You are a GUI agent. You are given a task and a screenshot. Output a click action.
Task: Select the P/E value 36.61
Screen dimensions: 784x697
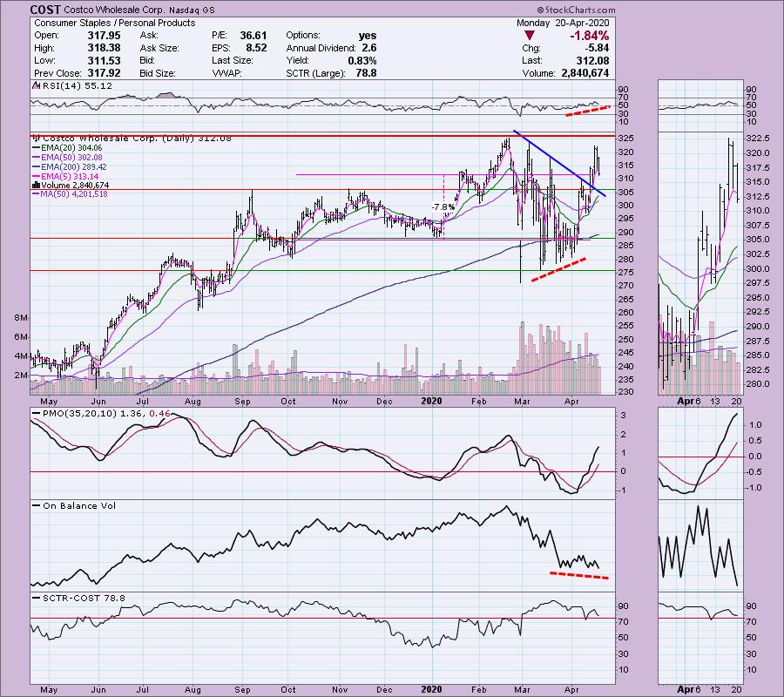[x=253, y=36]
